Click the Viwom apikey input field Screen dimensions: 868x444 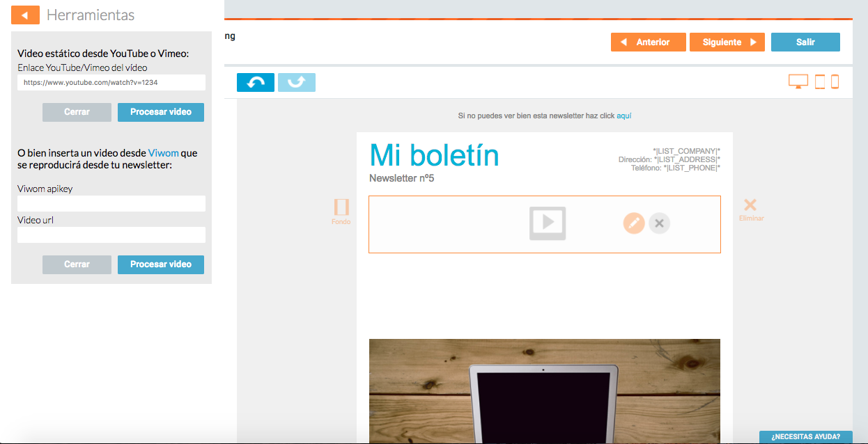click(x=111, y=203)
